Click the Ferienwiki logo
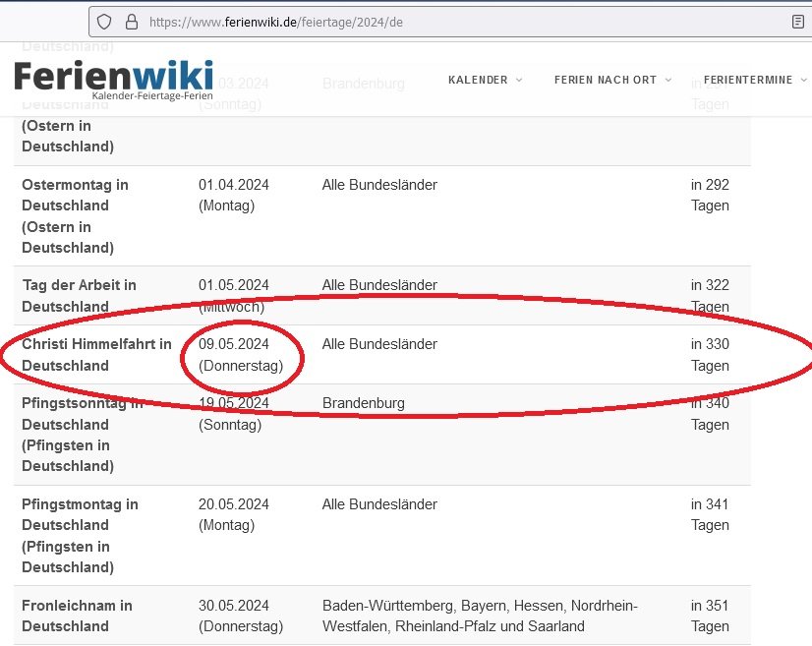This screenshot has height=646, width=812. point(113,79)
